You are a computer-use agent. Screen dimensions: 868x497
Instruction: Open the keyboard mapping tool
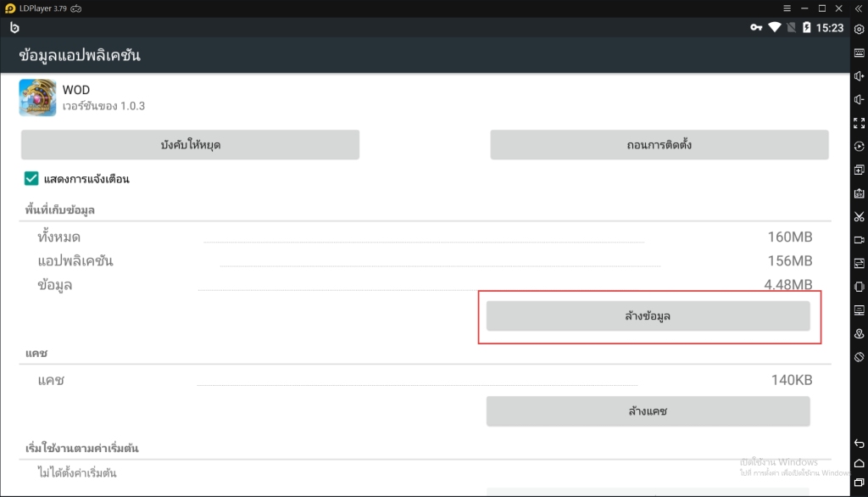click(859, 53)
